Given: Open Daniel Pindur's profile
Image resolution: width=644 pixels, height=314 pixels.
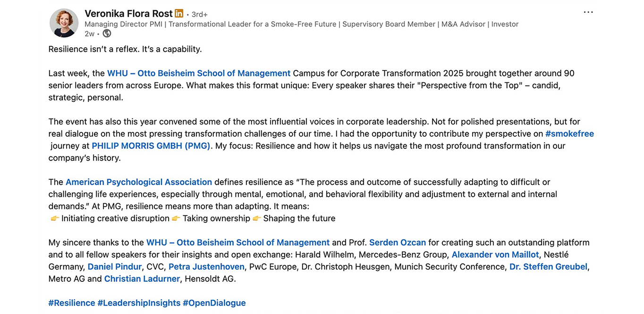Looking at the screenshot, I should click(115, 267).
